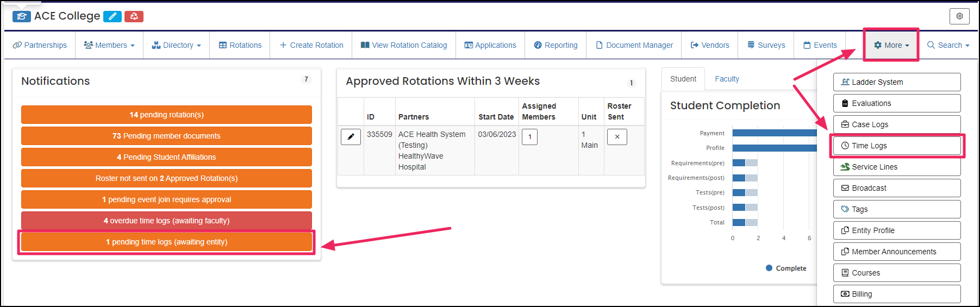Click the Approved Rotations count badge 1

tap(631, 83)
